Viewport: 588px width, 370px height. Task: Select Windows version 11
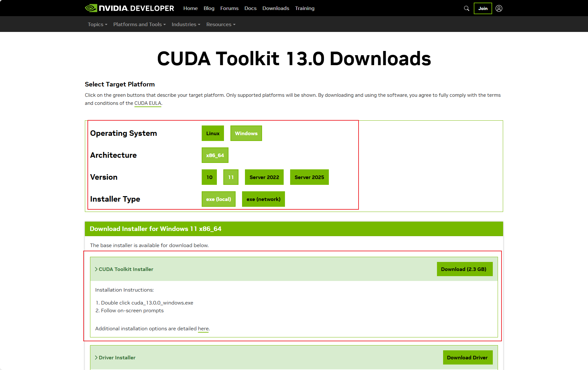tap(231, 177)
